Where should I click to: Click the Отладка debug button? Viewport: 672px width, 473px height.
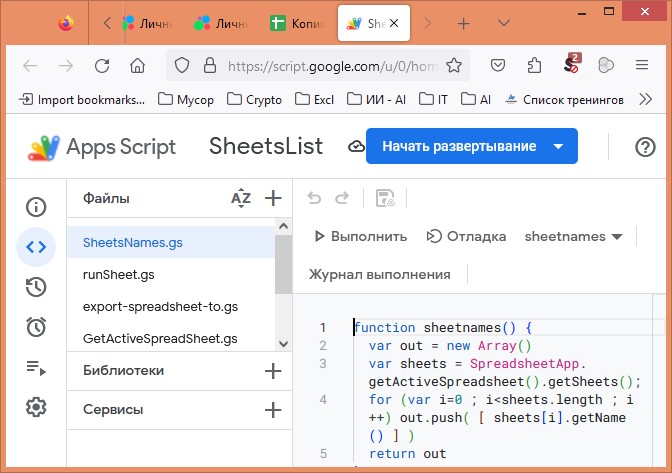click(466, 237)
